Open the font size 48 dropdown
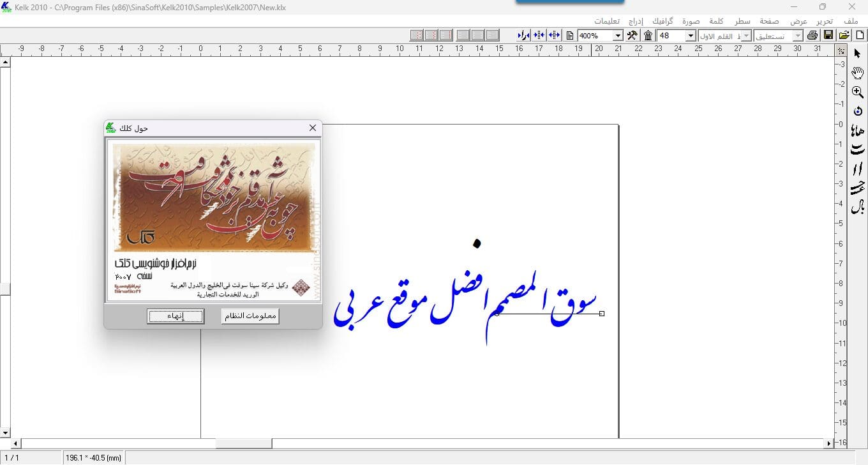 click(690, 36)
